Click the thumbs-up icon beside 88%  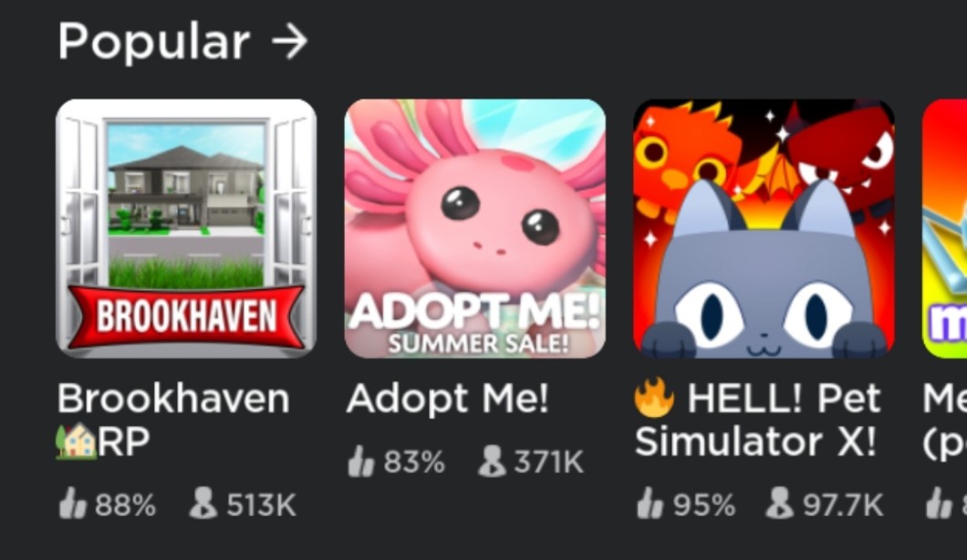coord(72,503)
